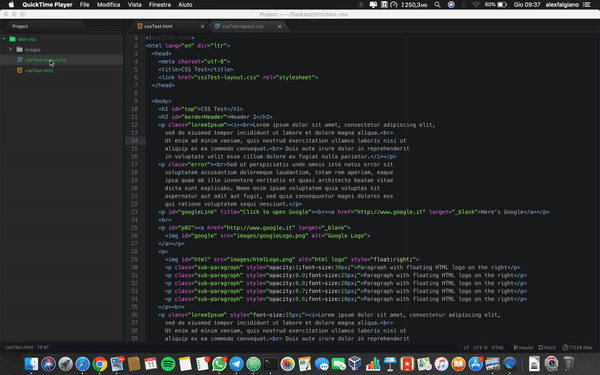Open Telegram from the dock
The height and width of the screenshot is (375, 600).
[x=236, y=364]
